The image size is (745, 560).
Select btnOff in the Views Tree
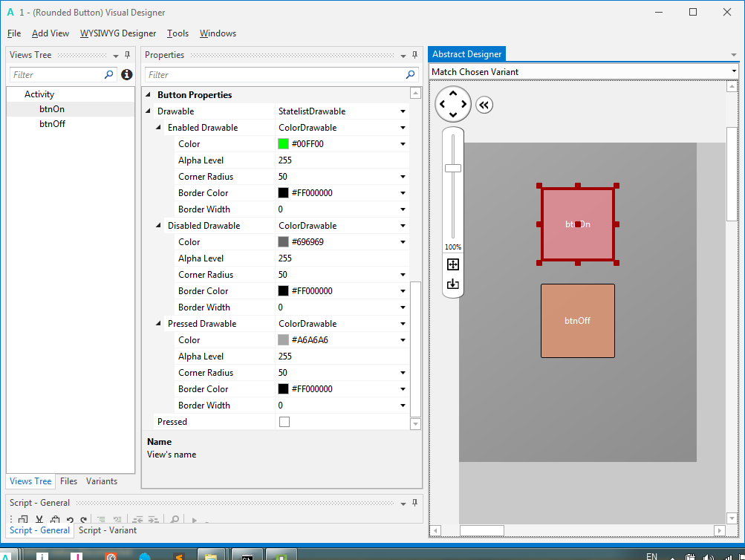point(53,123)
